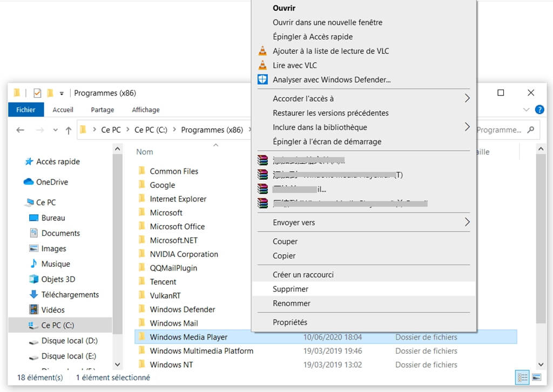
Task: Select 'Ce PC (C:)' in the navigation pane
Action: click(x=60, y=325)
